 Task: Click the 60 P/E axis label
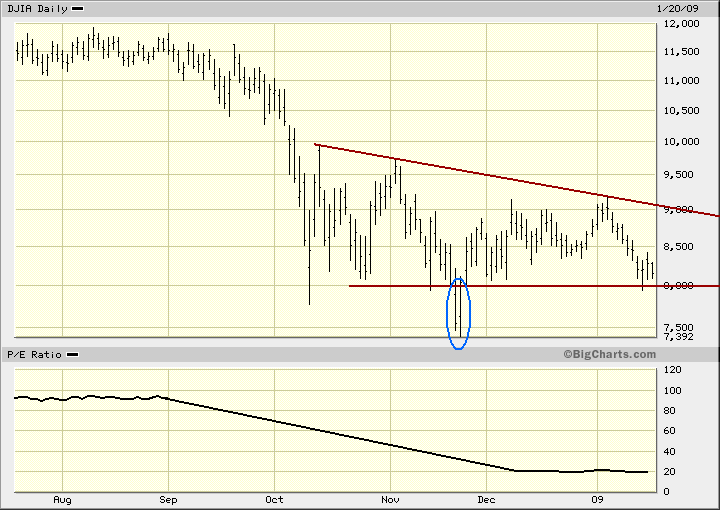(x=670, y=431)
